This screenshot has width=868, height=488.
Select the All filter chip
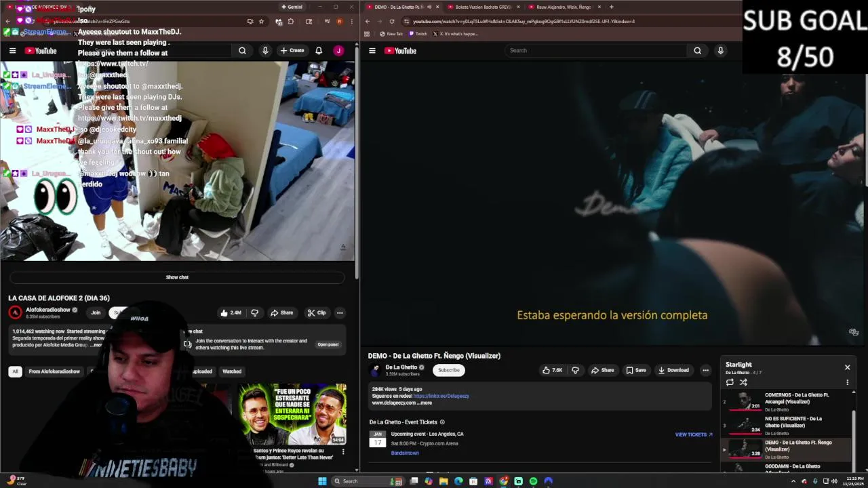click(x=15, y=371)
